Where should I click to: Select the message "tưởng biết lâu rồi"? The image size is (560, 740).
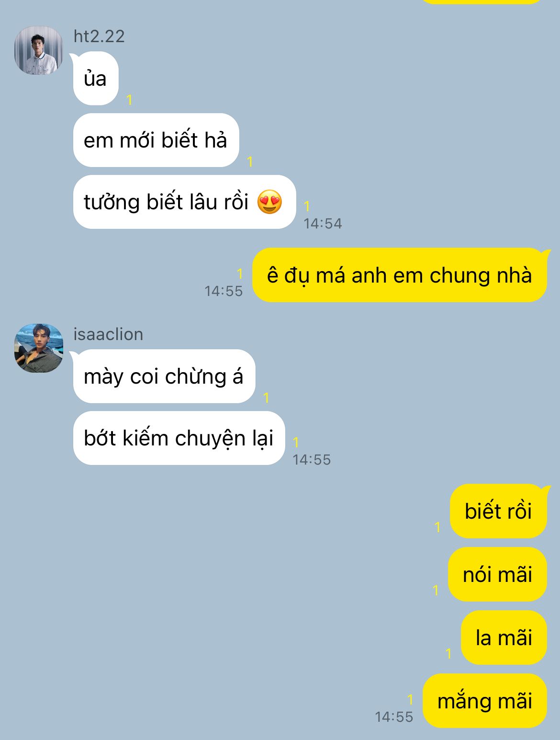184,202
